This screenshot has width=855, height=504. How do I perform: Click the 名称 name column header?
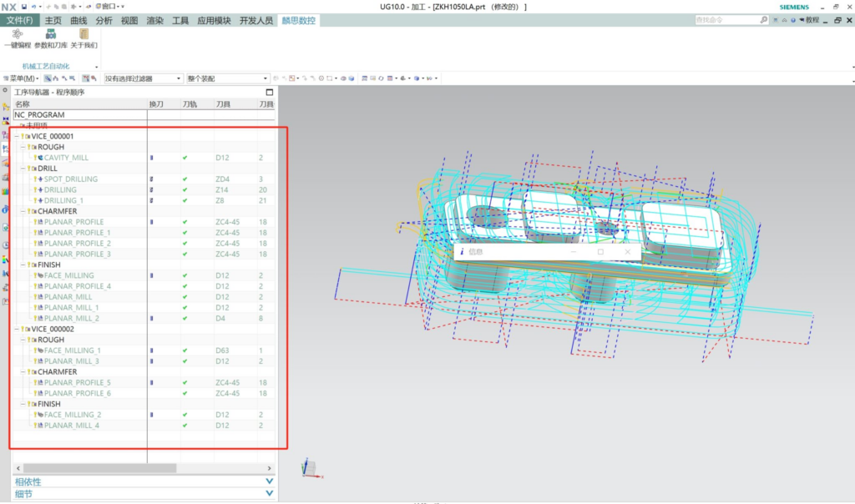pyautogui.click(x=23, y=104)
